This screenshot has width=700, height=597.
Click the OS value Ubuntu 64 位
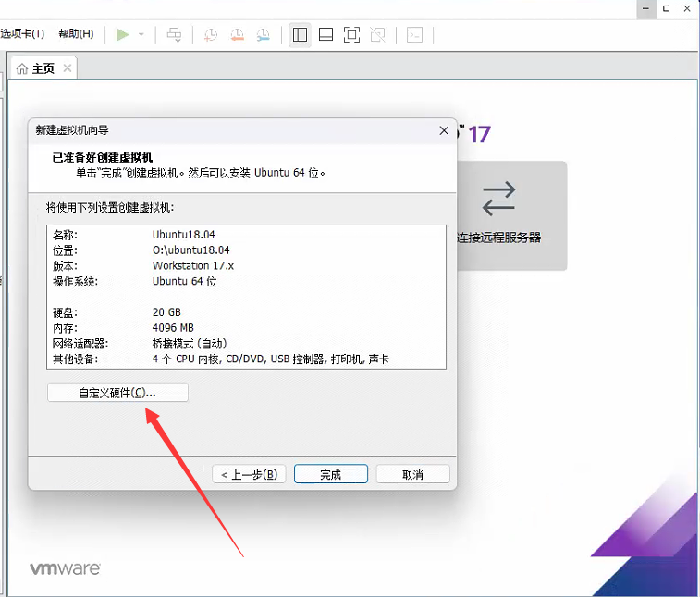(184, 282)
